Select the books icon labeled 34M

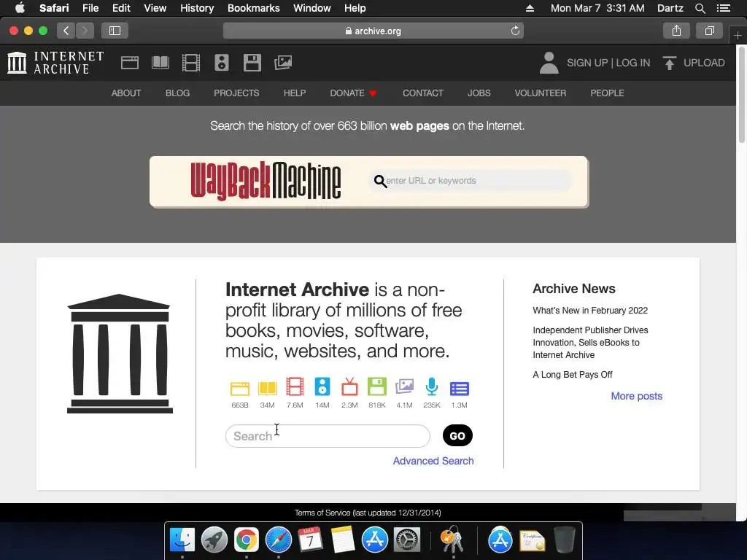point(267,389)
